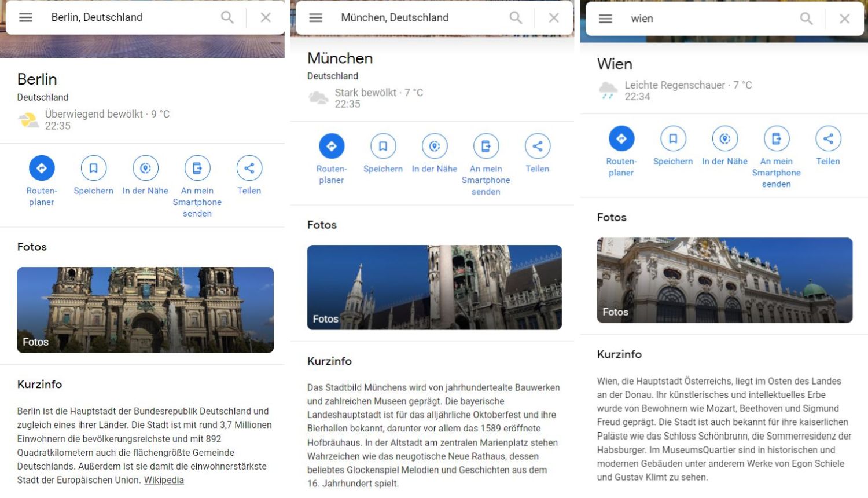
Task: Open Wien Belvedere Fotos thumbnail
Action: pos(724,280)
